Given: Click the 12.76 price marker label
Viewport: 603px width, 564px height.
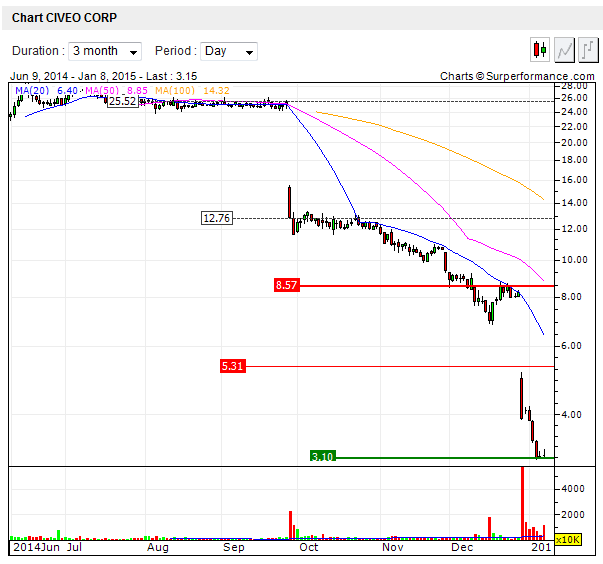Looking at the screenshot, I should (x=216, y=218).
